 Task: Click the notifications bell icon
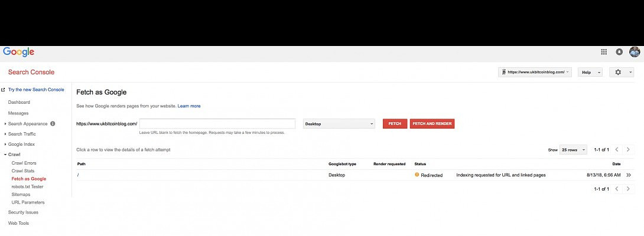point(619,52)
